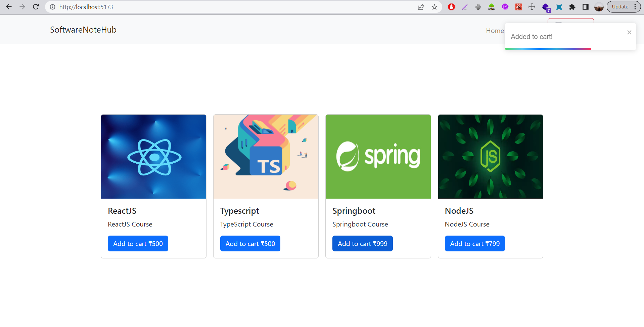Add Springboot course to cart ₹999
This screenshot has width=644, height=327.
point(363,243)
